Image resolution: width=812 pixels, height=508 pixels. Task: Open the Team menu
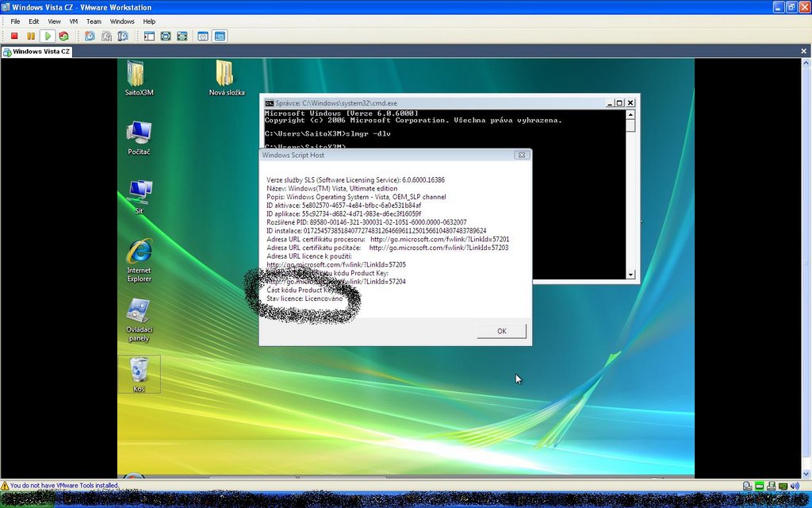point(94,21)
